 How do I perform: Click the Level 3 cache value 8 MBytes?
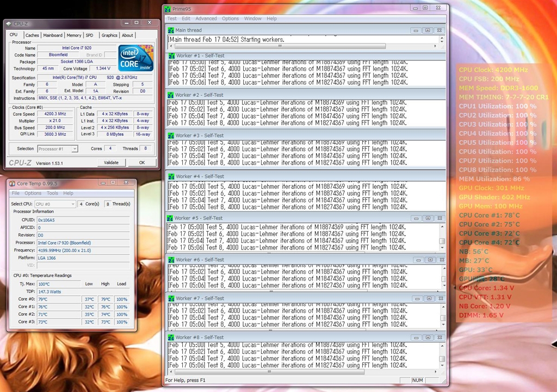[x=115, y=134]
